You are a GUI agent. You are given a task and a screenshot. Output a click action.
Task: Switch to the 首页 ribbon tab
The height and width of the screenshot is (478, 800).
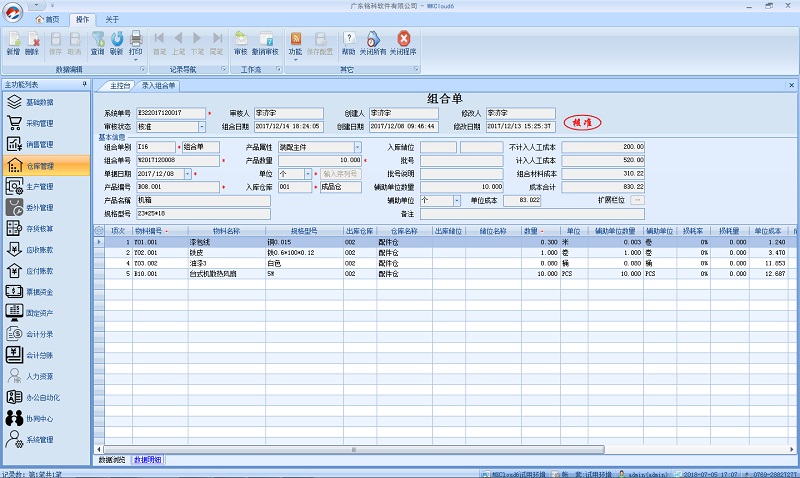(47, 19)
